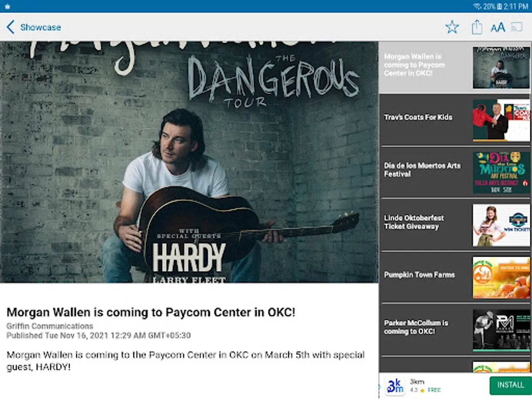The width and height of the screenshot is (532, 399).
Task: Open Parker McCollum is coming to OKC
Action: coord(455,329)
